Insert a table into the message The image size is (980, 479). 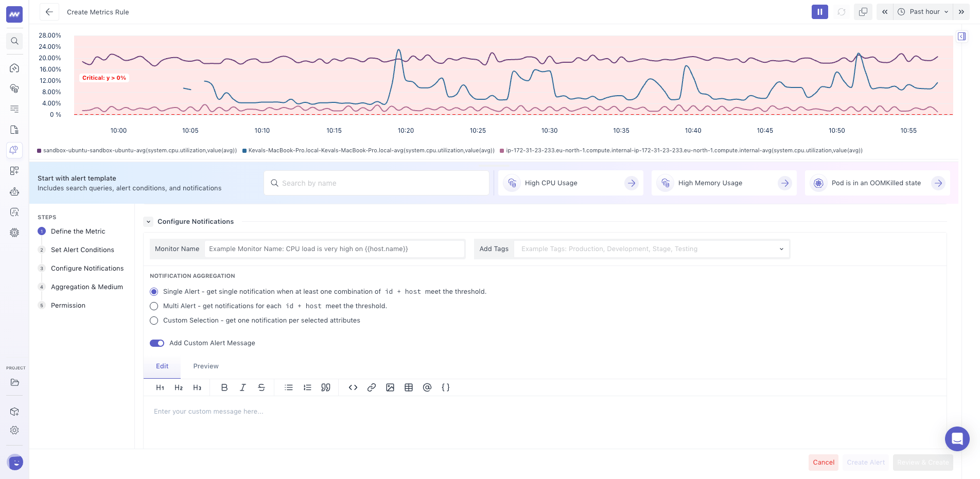coord(409,387)
